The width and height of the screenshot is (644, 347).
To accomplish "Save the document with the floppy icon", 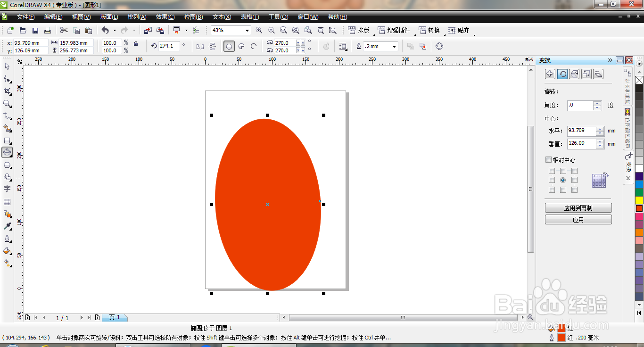I will [35, 30].
